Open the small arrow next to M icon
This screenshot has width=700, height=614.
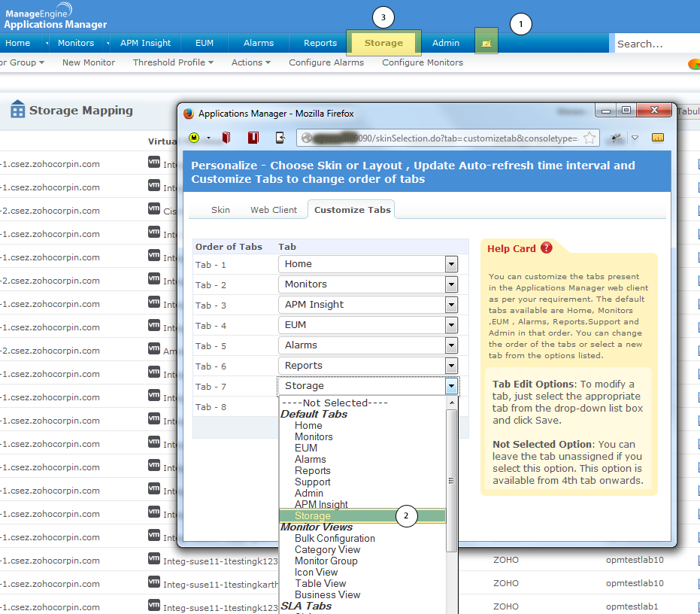pyautogui.click(x=208, y=138)
